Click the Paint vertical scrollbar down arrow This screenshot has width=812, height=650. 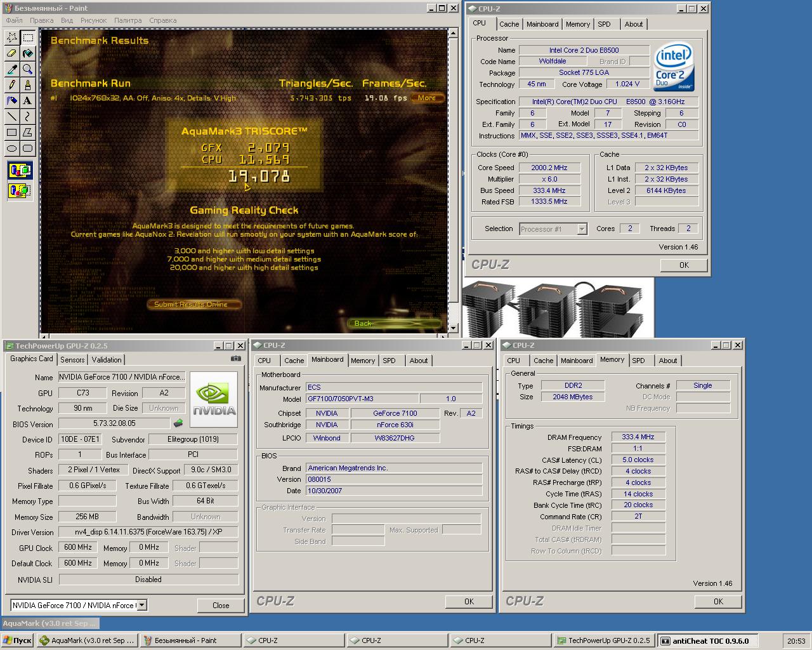click(453, 328)
